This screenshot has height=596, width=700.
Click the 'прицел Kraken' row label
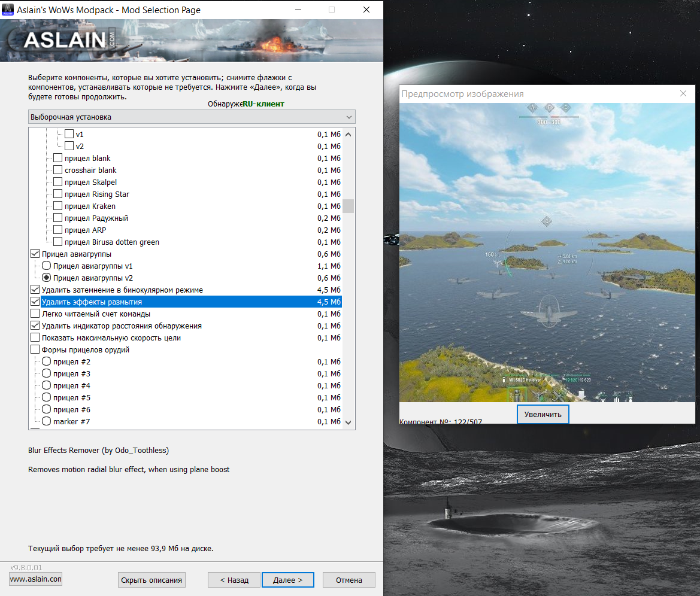tap(90, 206)
